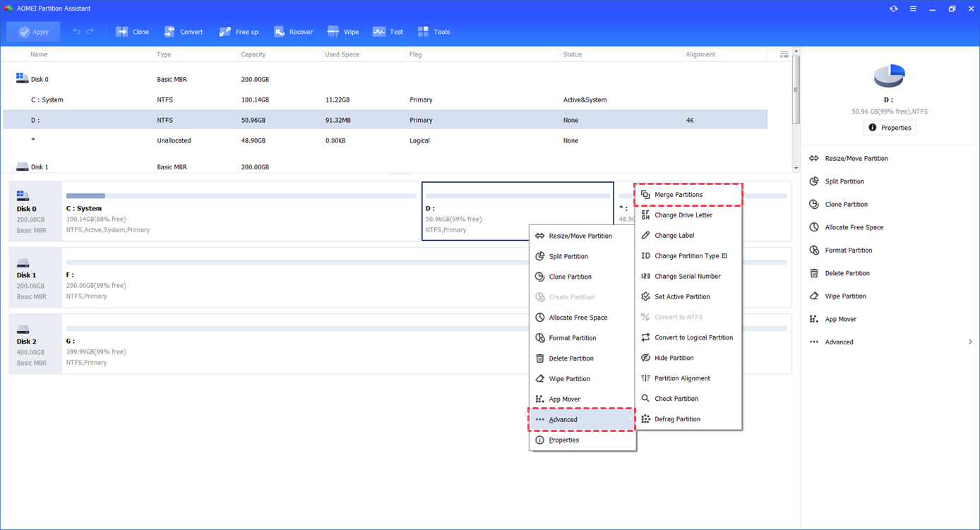Choose Split Partition from the context menu
Viewport: 980px width, 530px height.
pos(582,256)
